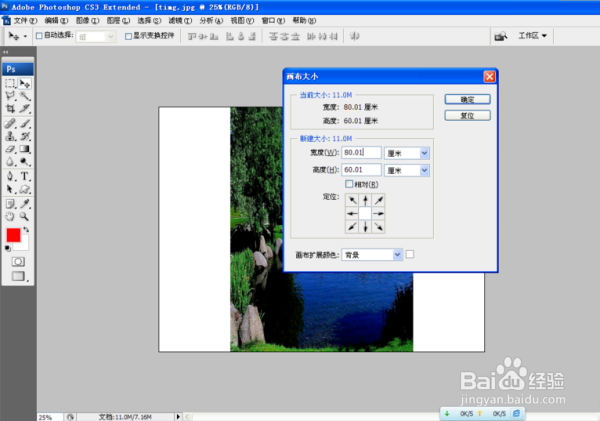600x421 pixels.
Task: Select the Custom Shape tool
Action: 25,189
